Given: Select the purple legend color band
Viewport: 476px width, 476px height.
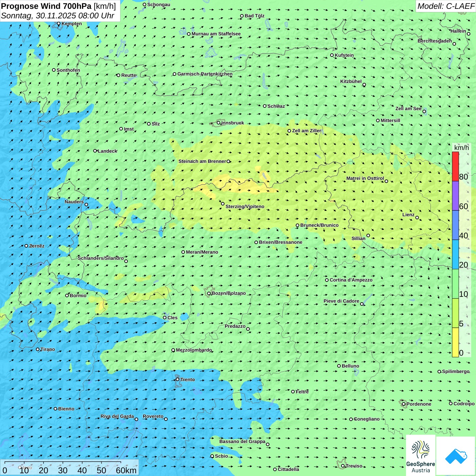Looking at the screenshot, I should coord(455,196).
